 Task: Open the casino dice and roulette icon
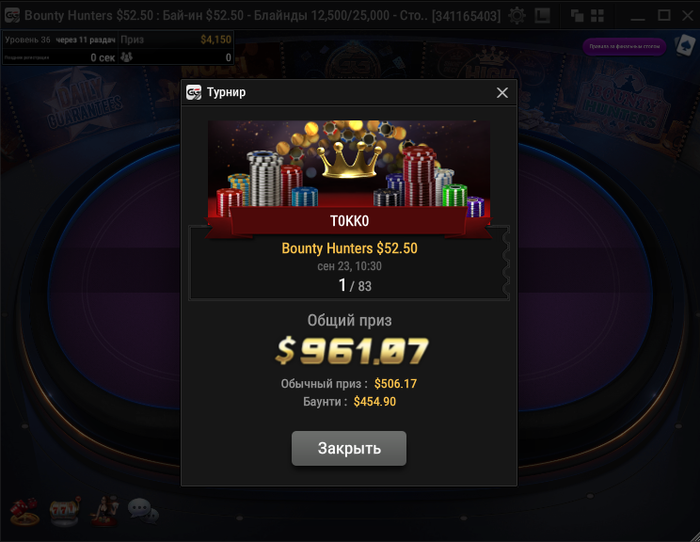coord(25,511)
